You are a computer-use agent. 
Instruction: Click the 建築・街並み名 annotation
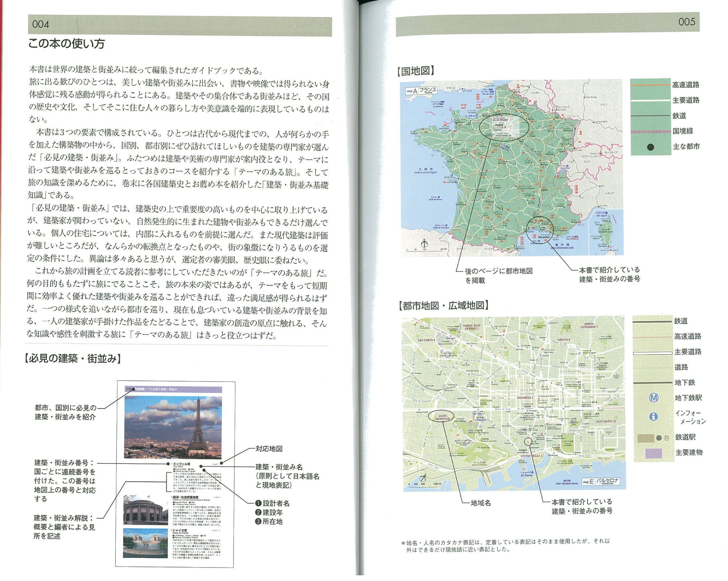(x=287, y=476)
